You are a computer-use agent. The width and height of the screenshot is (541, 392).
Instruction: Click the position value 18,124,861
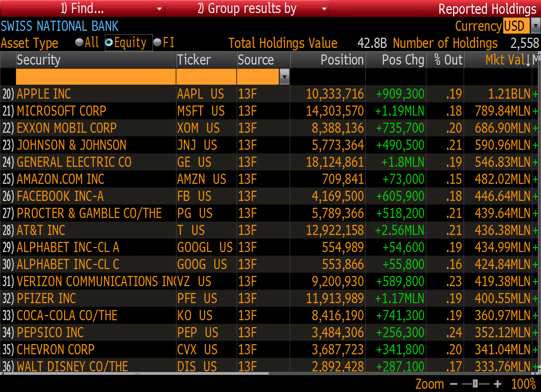pyautogui.click(x=335, y=162)
